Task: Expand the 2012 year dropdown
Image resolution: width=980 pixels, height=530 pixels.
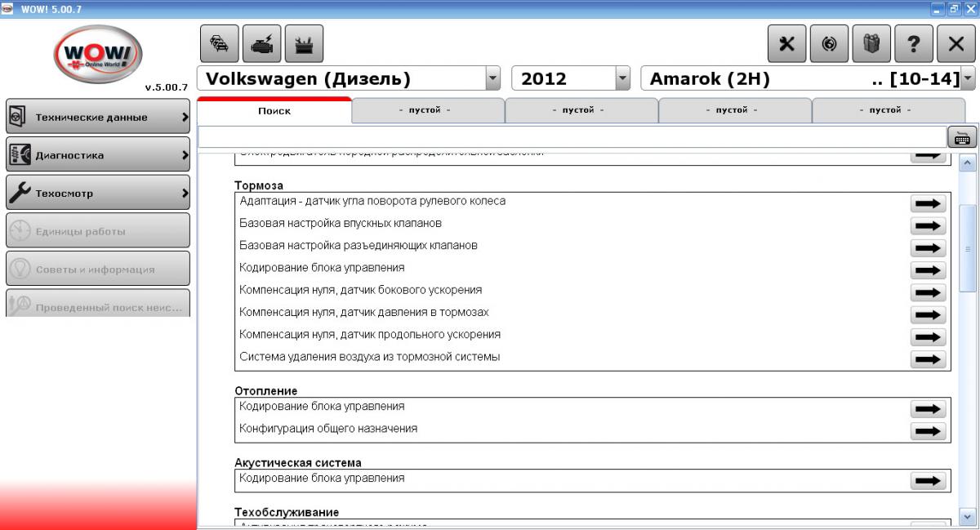Action: pyautogui.click(x=623, y=78)
